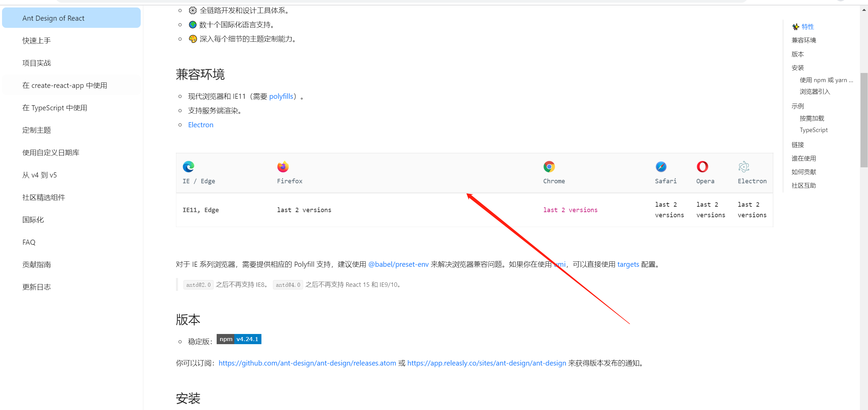
Task: Open the 在 TypeScript 中使用 sidebar item
Action: [55, 108]
